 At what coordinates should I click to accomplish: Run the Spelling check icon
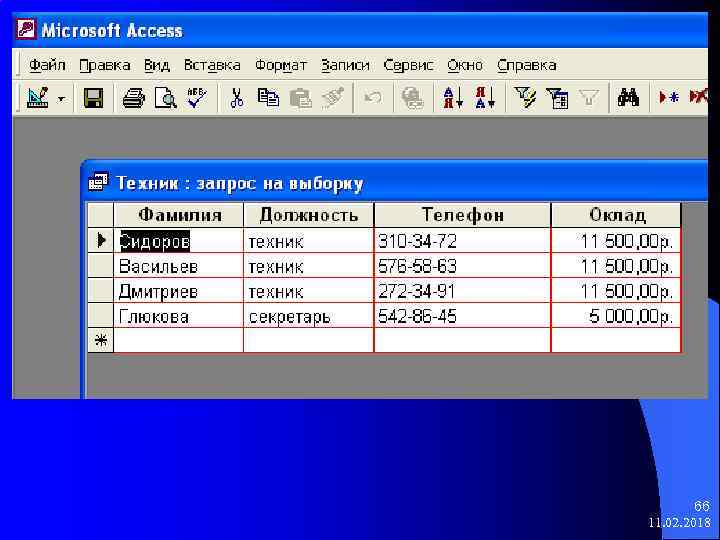pyautogui.click(x=197, y=98)
